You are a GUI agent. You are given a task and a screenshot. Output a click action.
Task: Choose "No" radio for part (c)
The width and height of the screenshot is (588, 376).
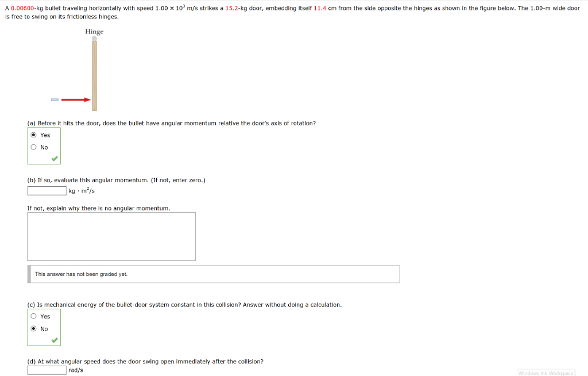[34, 329]
